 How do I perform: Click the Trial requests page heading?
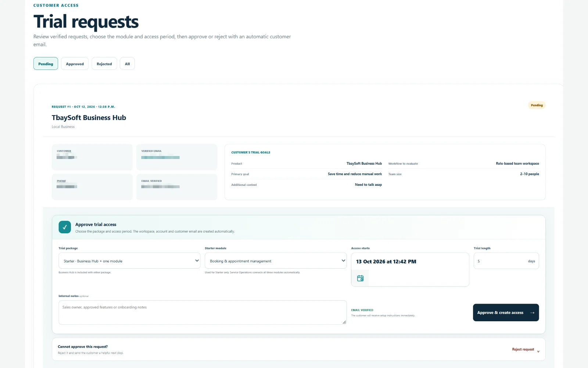[x=86, y=22]
